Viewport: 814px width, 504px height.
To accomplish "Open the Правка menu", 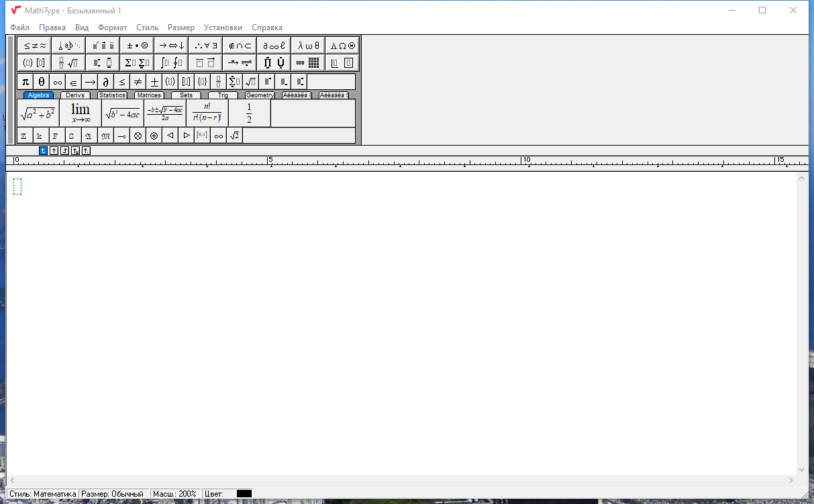I will coord(52,28).
